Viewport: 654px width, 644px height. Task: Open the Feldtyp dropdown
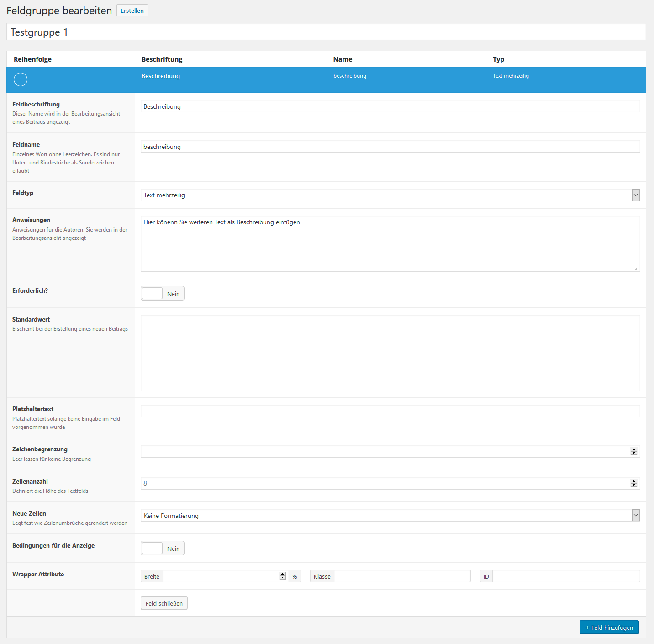390,195
